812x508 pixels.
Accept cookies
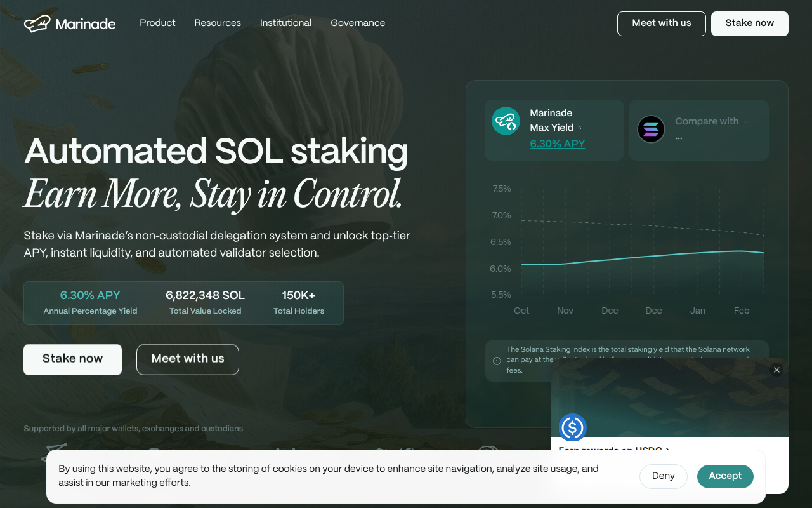click(725, 476)
